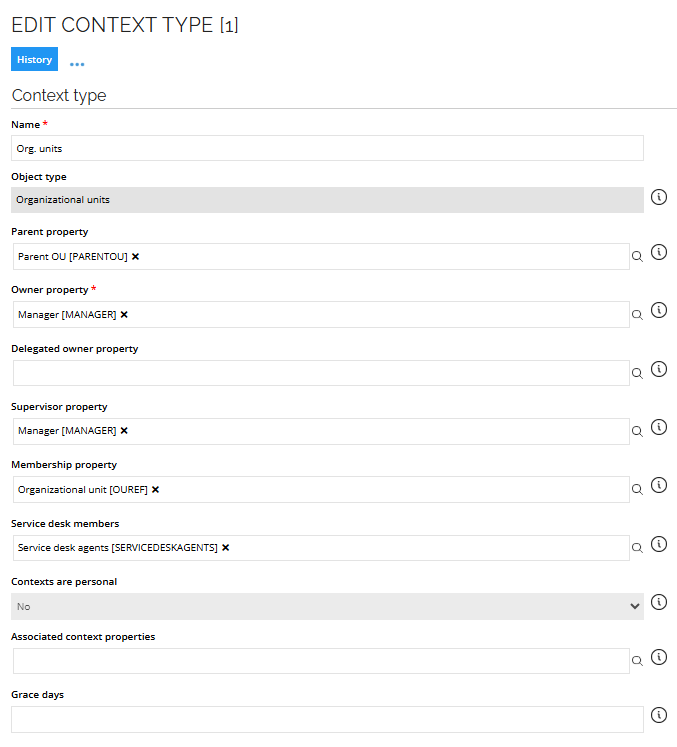Click the Grace days input field
Screen dimensions: 677x747
[x=327, y=719]
